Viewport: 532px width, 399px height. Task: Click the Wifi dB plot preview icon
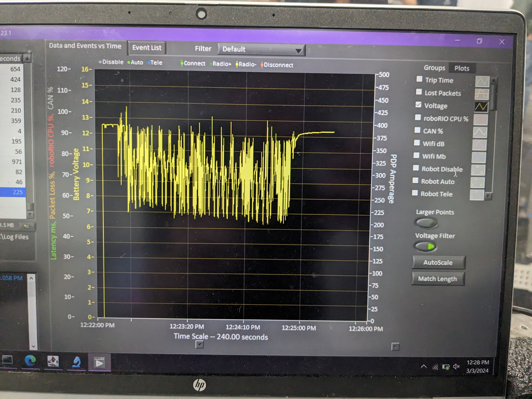479,145
